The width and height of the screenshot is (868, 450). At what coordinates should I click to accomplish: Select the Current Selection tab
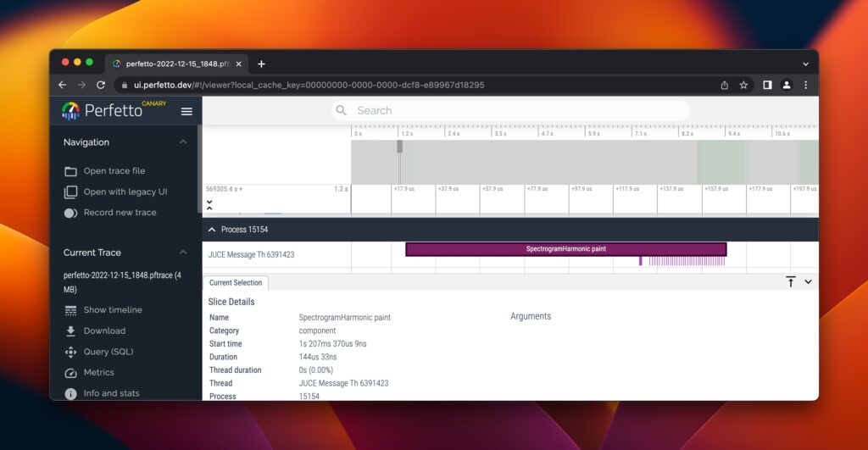coord(236,283)
